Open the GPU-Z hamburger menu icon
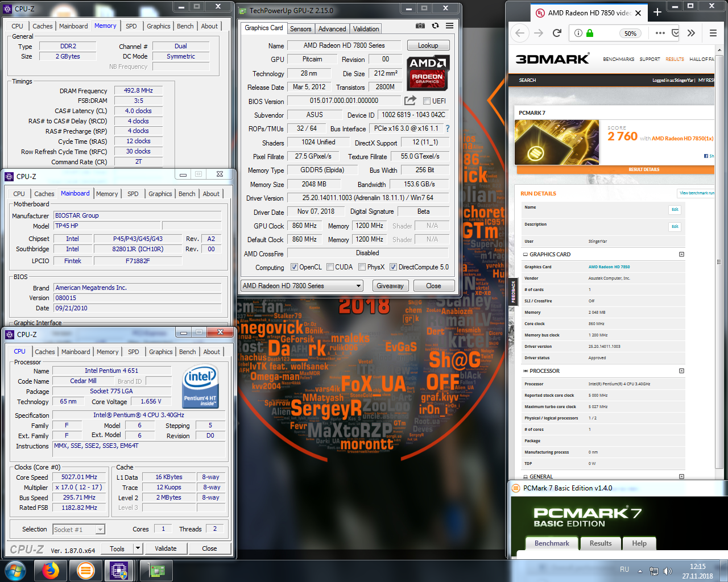Image resolution: width=728 pixels, height=582 pixels. point(450,26)
